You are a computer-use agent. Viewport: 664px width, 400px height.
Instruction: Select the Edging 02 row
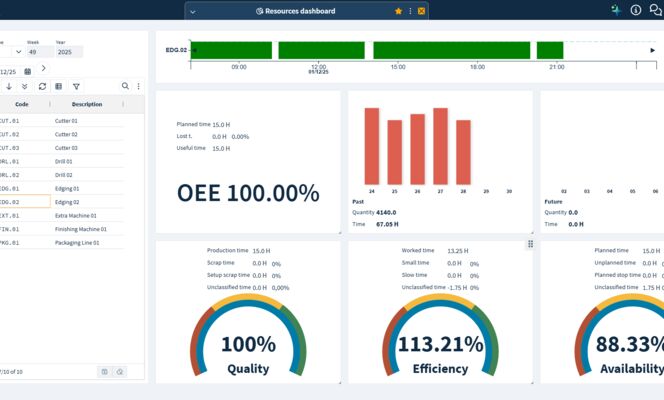[70, 202]
